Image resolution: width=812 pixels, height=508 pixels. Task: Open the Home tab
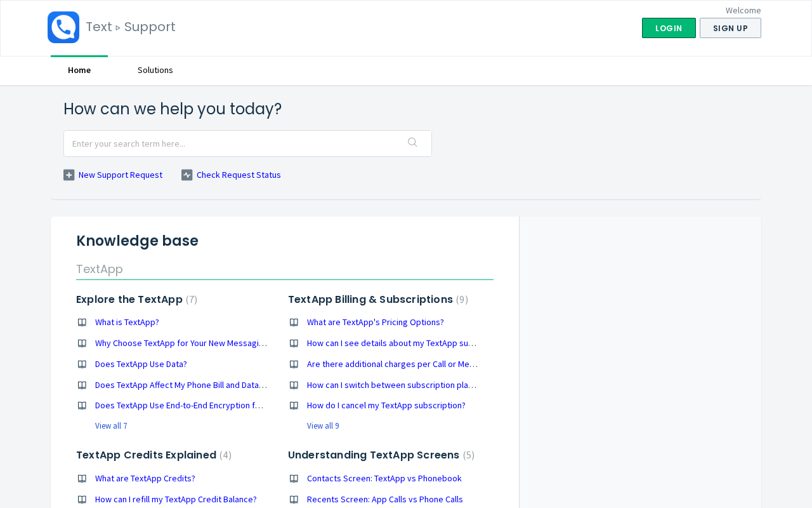tap(79, 70)
